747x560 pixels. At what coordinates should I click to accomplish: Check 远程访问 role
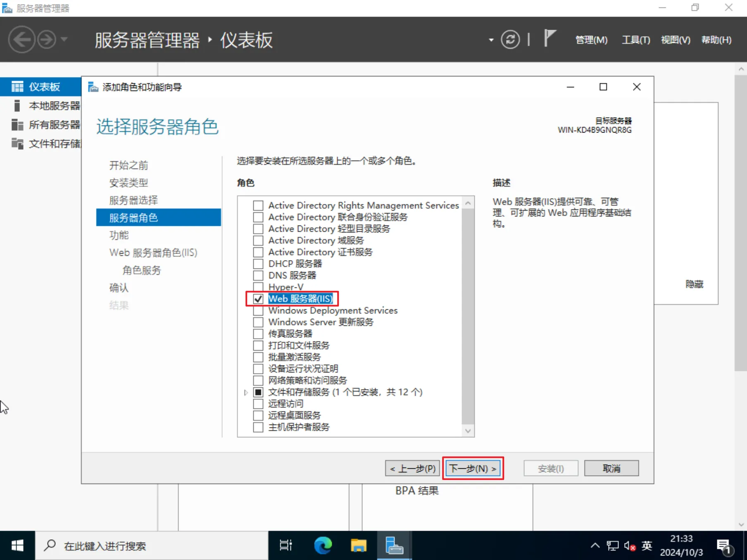(258, 403)
